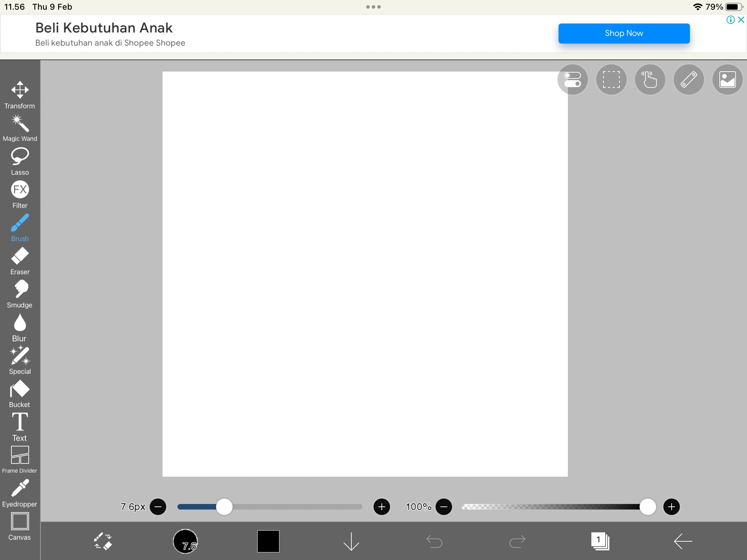This screenshot has width=747, height=560.
Task: Toggle the ruler tool button
Action: [x=689, y=80]
